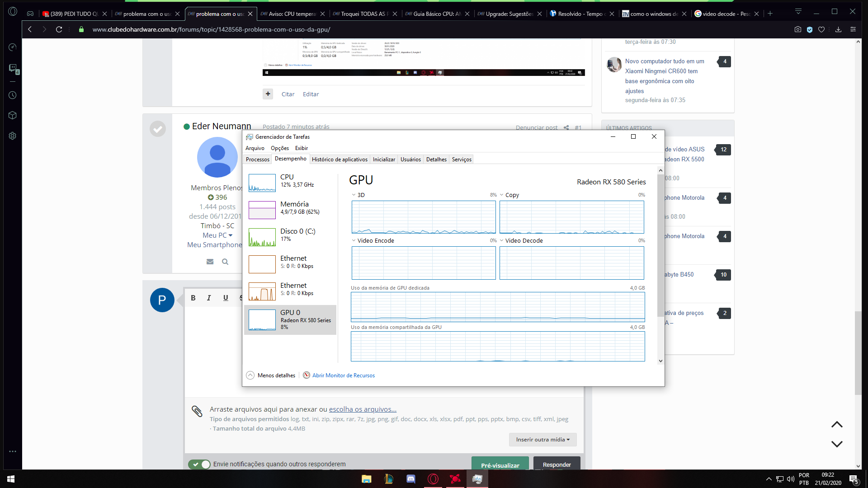Toggle notifications when others reply

click(199, 464)
